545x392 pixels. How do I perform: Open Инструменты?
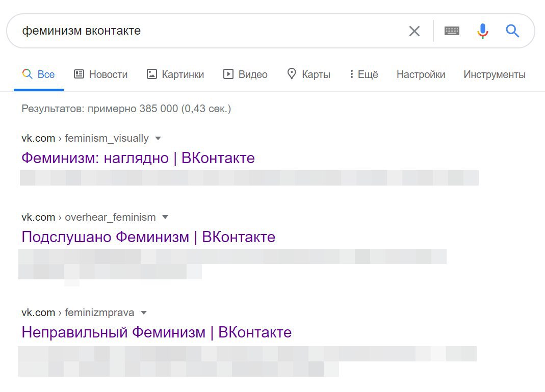(494, 74)
